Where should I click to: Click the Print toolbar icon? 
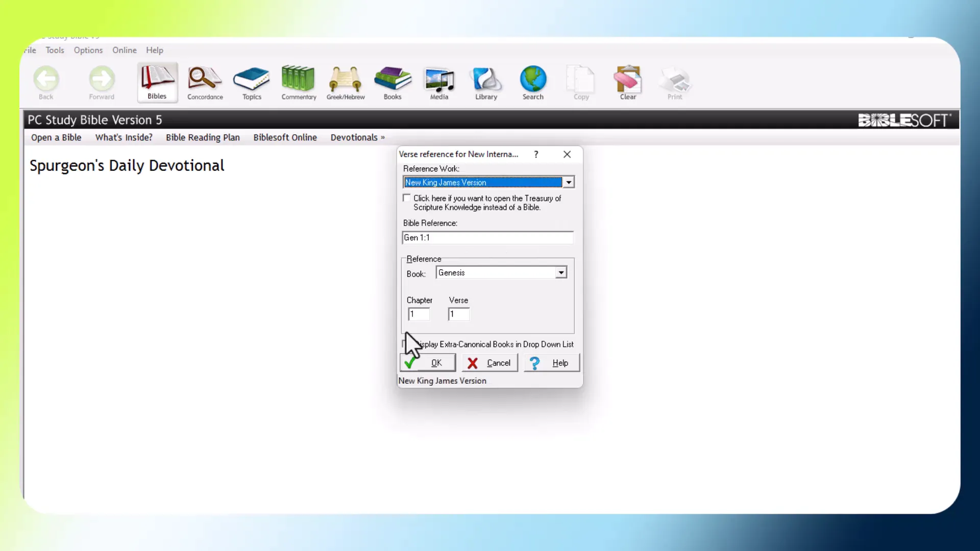(675, 82)
